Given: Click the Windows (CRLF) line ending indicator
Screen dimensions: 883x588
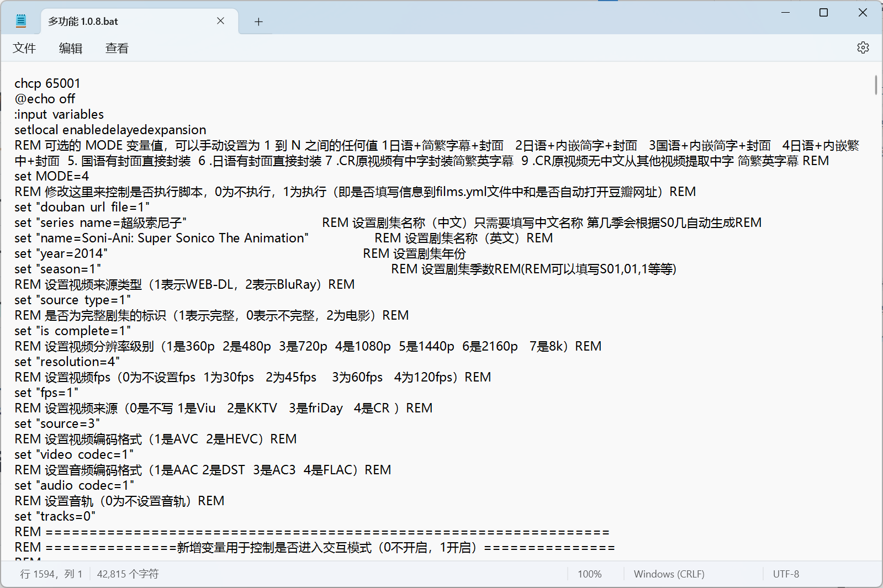Looking at the screenshot, I should 669,574.
